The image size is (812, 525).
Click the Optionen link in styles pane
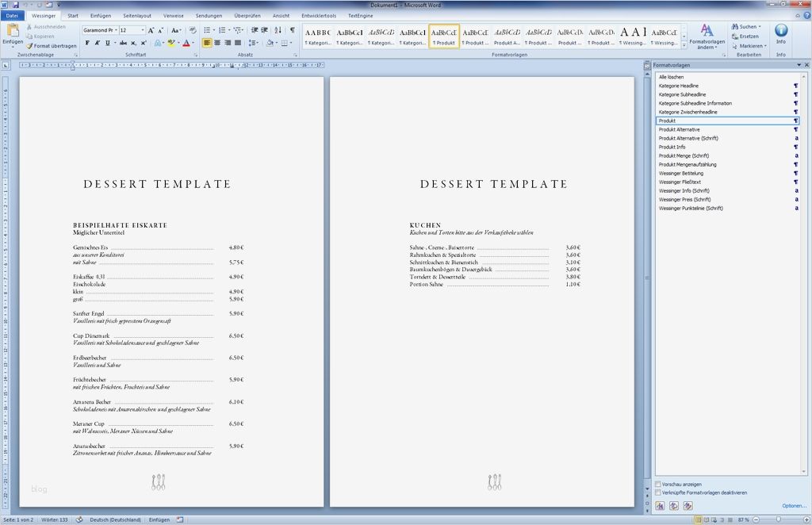793,505
